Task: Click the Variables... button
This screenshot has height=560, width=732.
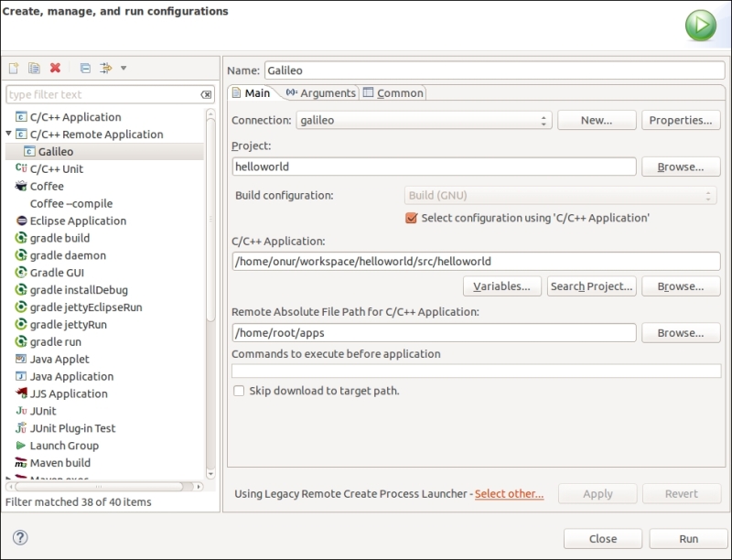Action: pyautogui.click(x=501, y=286)
